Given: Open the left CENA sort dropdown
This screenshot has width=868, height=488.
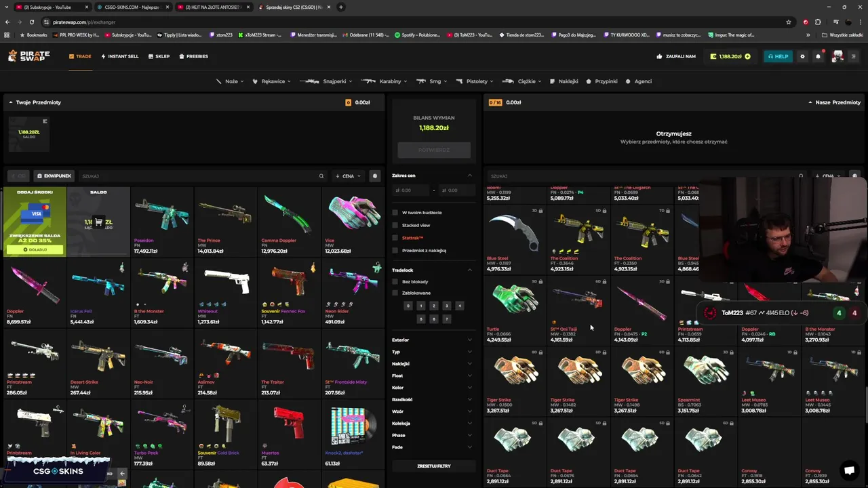Looking at the screenshot, I should pyautogui.click(x=348, y=176).
